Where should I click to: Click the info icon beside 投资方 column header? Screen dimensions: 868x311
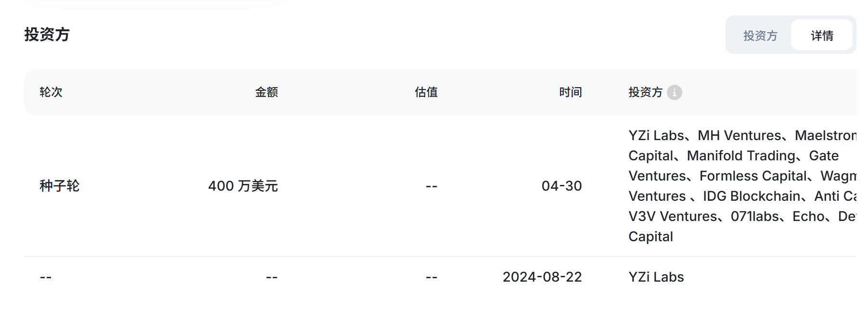point(674,92)
